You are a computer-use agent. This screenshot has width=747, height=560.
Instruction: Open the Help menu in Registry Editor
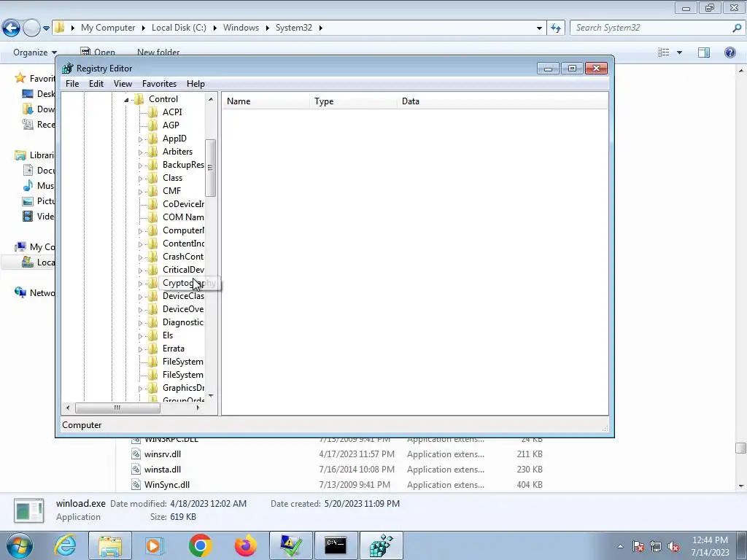(x=196, y=84)
